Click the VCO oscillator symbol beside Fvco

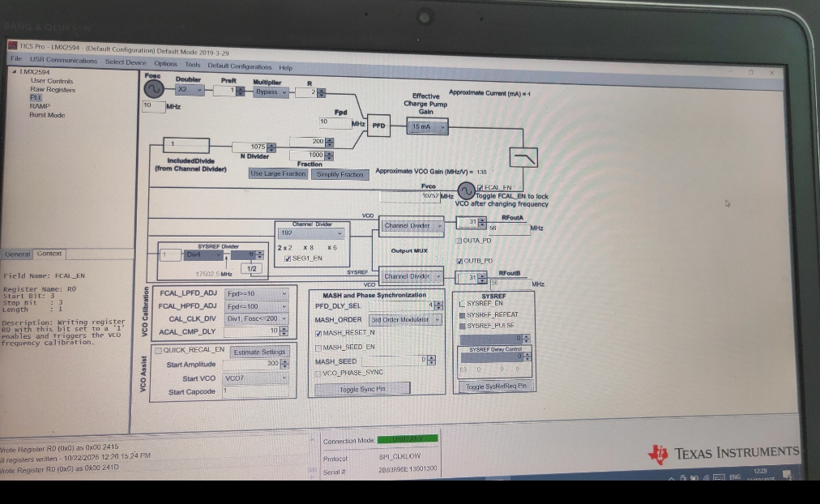coord(466,190)
